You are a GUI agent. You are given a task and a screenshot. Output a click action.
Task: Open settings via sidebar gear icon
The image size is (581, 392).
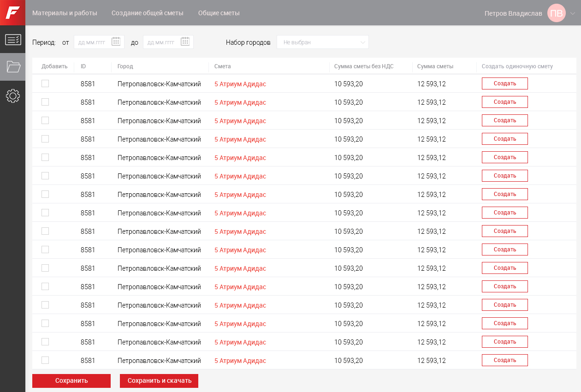click(x=12, y=96)
